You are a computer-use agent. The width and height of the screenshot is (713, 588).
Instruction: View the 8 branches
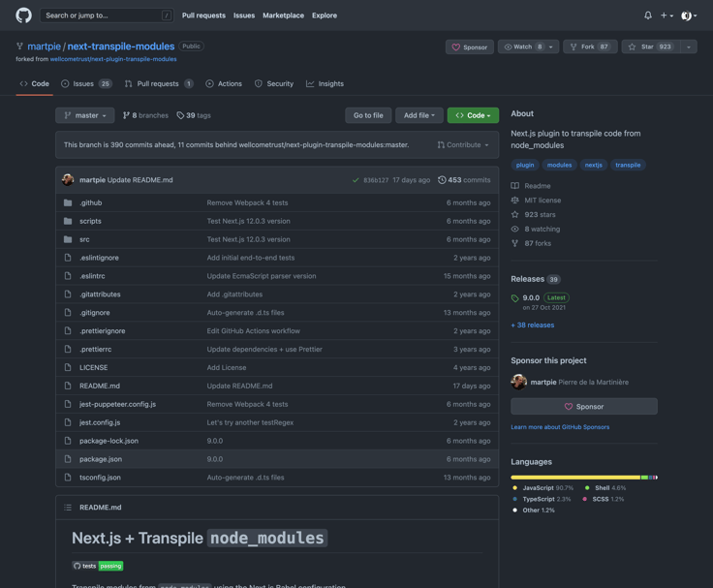[x=145, y=115]
